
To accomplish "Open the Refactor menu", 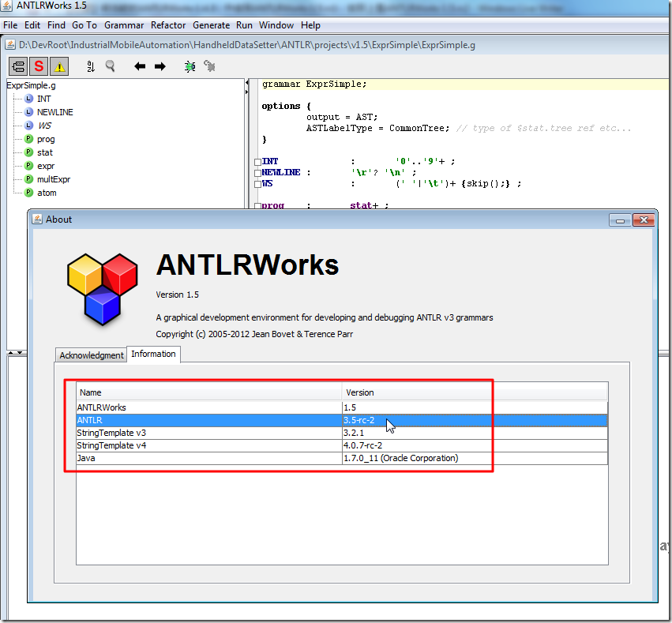I will 168,25.
